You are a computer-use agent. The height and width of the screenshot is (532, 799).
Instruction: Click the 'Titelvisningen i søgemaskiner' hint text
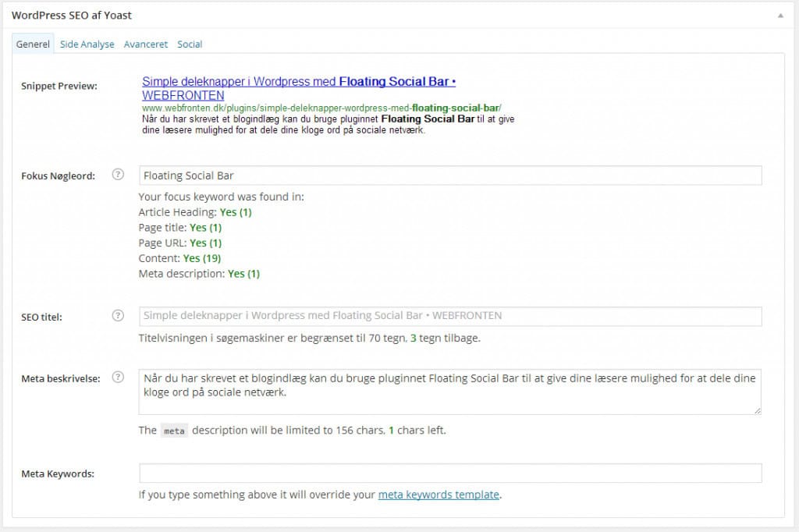tap(309, 338)
